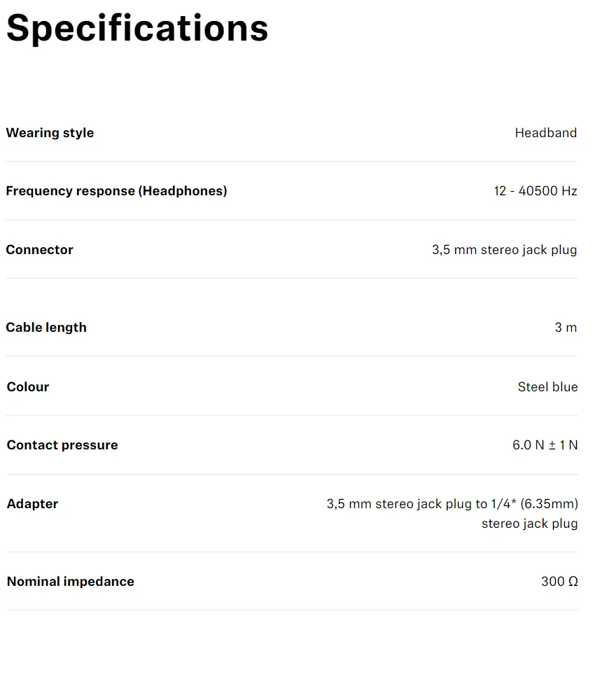Select the Nominal impedance label
The width and height of the screenshot is (595, 700).
[70, 582]
